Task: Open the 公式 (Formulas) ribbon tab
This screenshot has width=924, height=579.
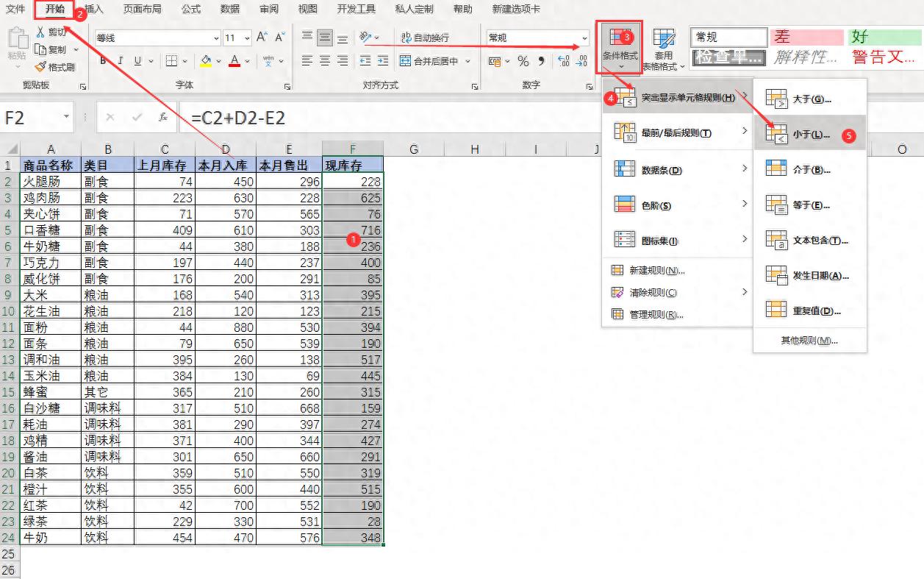Action: pyautogui.click(x=191, y=9)
